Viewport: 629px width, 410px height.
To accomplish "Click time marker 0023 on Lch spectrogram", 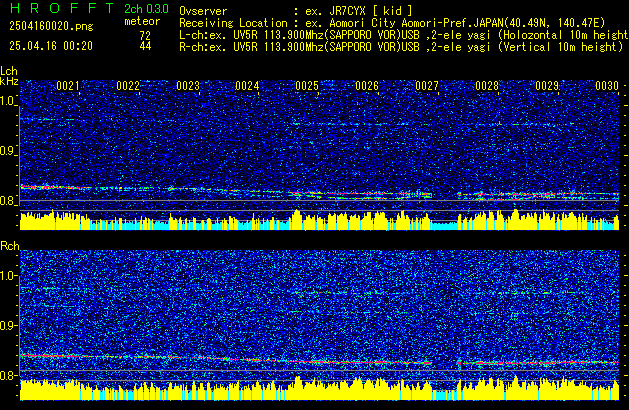I will coord(188,86).
